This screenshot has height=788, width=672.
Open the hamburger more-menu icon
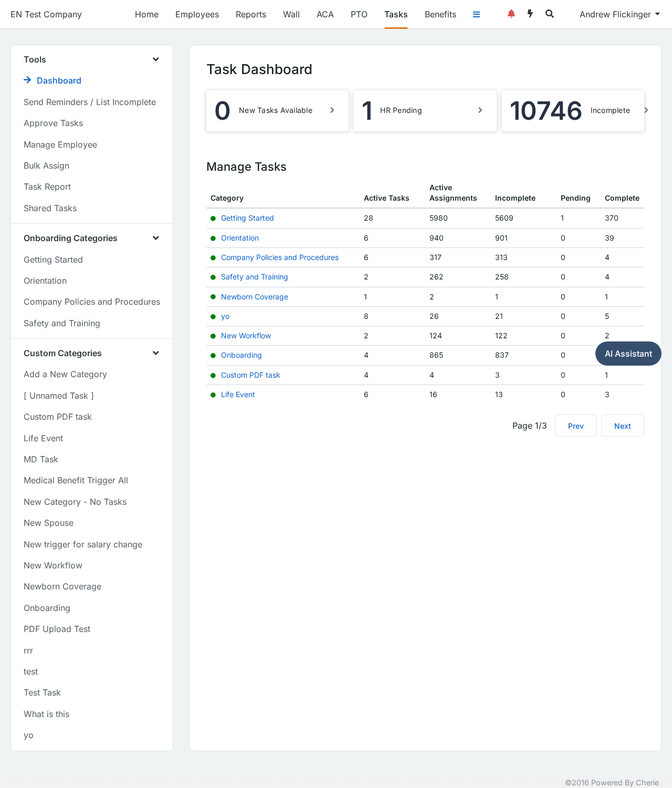tap(476, 15)
